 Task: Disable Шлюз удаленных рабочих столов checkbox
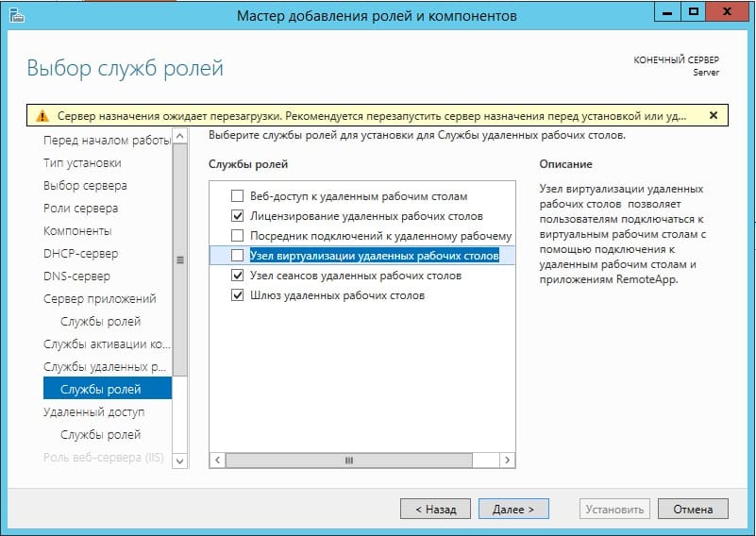click(237, 295)
